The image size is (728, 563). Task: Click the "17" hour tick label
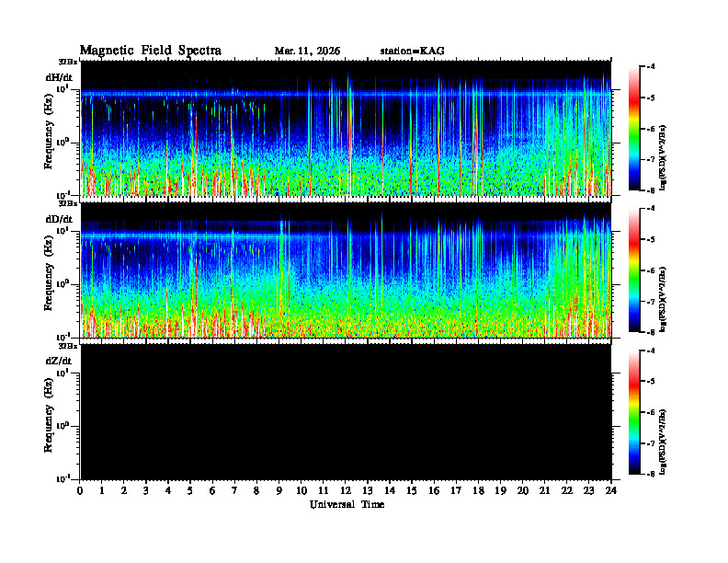[x=457, y=491]
